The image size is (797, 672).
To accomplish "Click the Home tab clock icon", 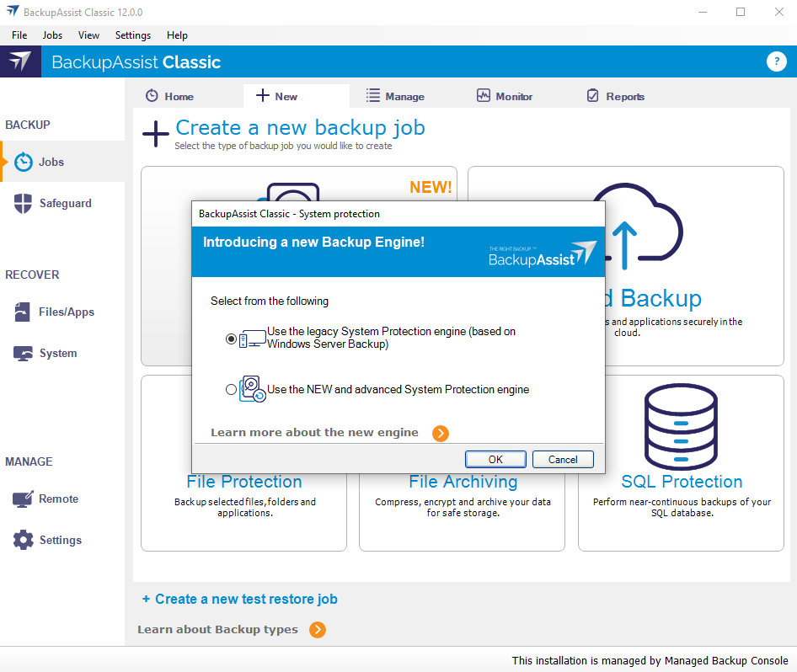I will pos(152,95).
